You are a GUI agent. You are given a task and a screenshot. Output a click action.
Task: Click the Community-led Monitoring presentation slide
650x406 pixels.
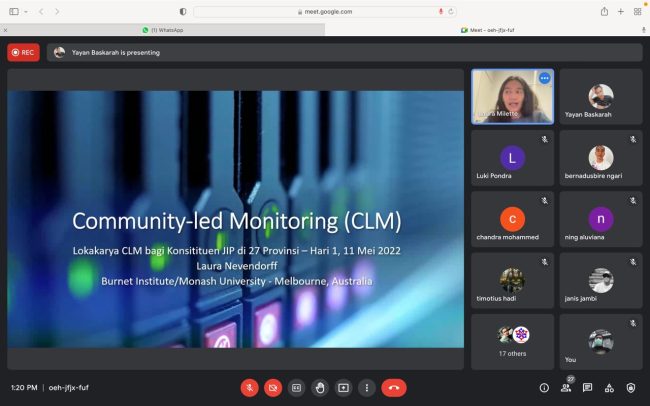coord(236,220)
